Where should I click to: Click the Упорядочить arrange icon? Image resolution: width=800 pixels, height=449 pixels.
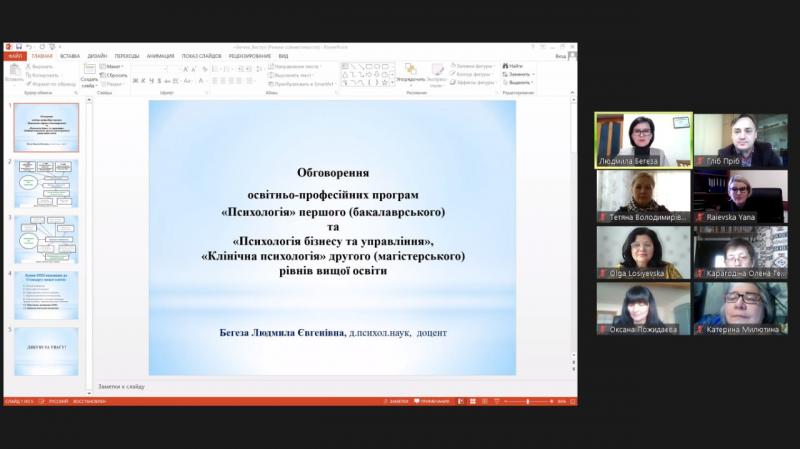[410, 72]
